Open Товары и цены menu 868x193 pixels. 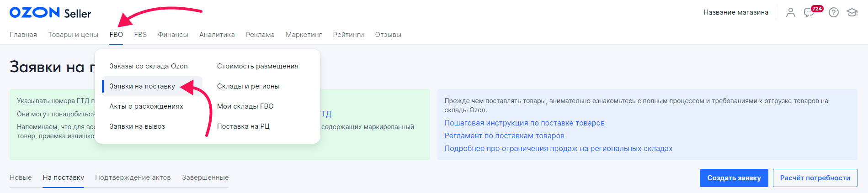pyautogui.click(x=73, y=35)
